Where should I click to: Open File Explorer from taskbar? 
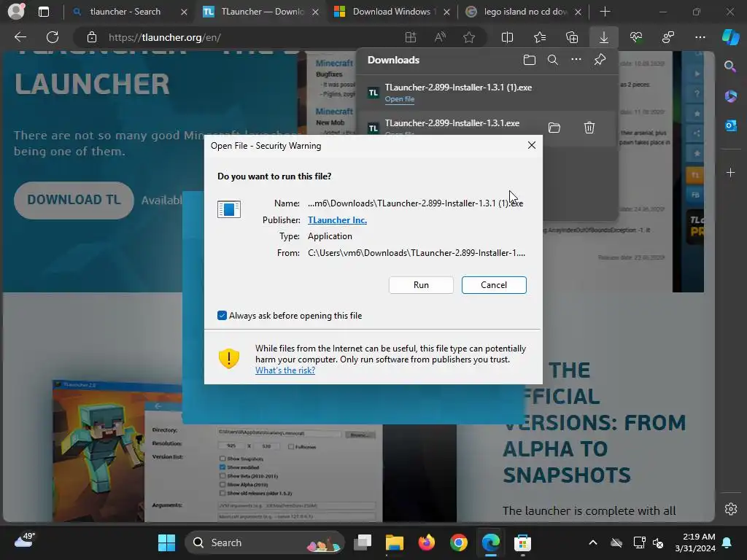coord(395,542)
